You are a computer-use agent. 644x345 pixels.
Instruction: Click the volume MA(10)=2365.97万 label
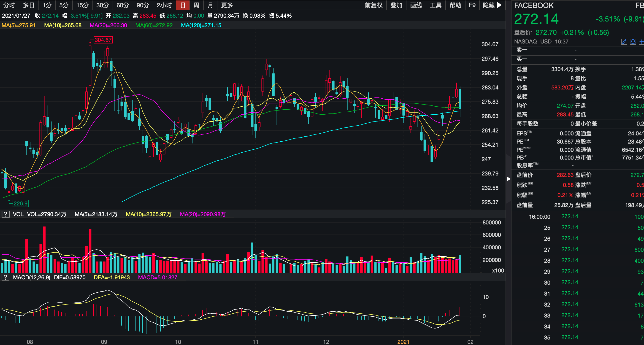pyautogui.click(x=149, y=214)
